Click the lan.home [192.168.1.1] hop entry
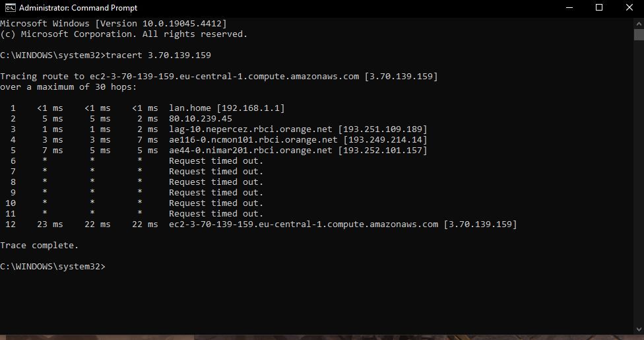The width and height of the screenshot is (644, 340). pos(226,108)
